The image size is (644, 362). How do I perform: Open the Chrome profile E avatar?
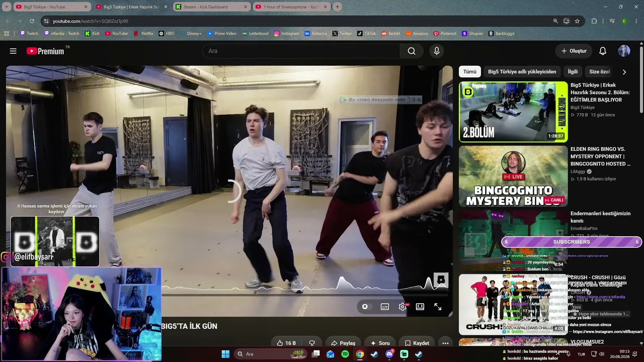[624, 21]
